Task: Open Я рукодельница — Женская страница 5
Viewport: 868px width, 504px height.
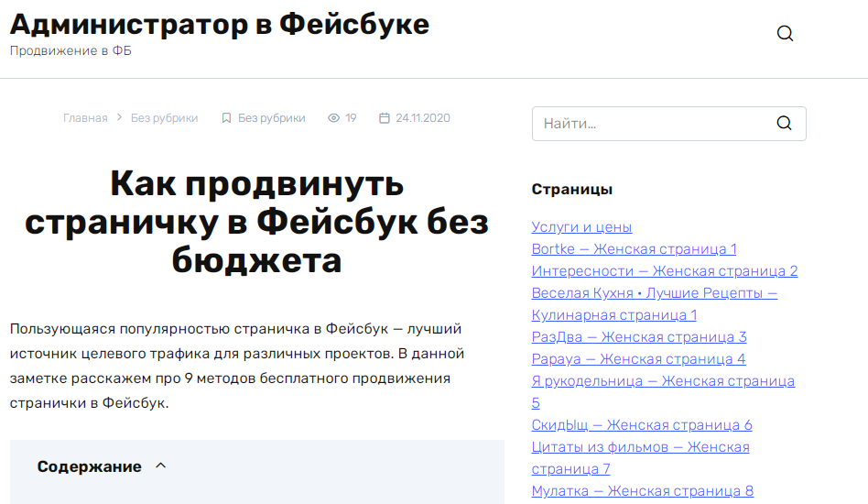Action: (x=663, y=392)
